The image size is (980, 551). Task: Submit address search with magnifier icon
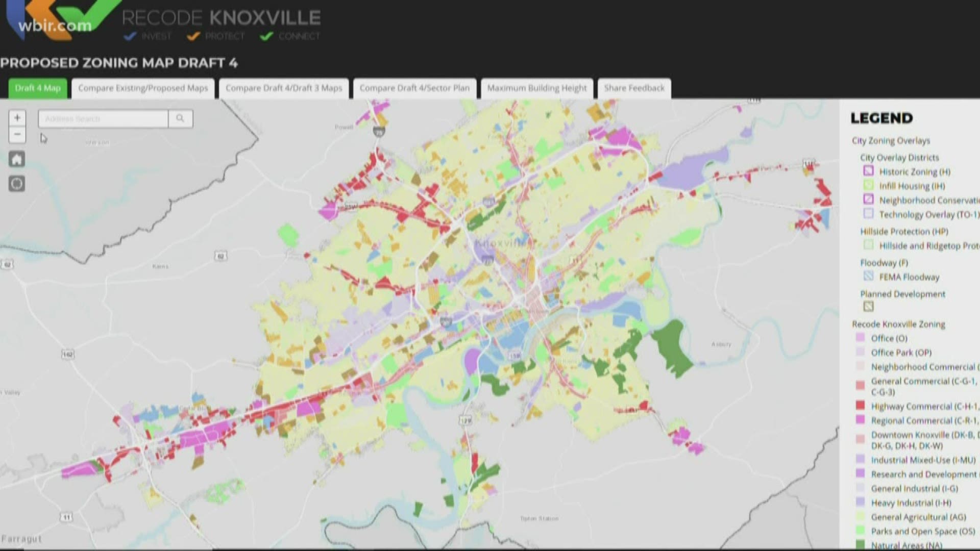pos(180,118)
